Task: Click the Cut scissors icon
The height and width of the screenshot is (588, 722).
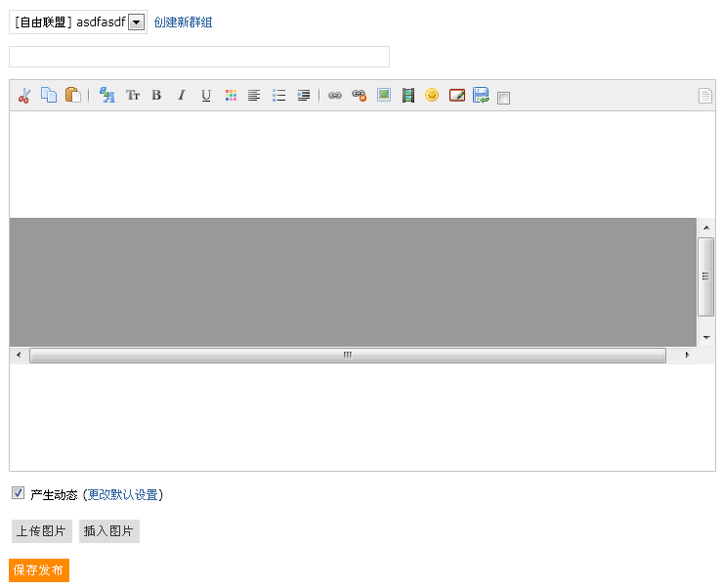Action: 24,96
